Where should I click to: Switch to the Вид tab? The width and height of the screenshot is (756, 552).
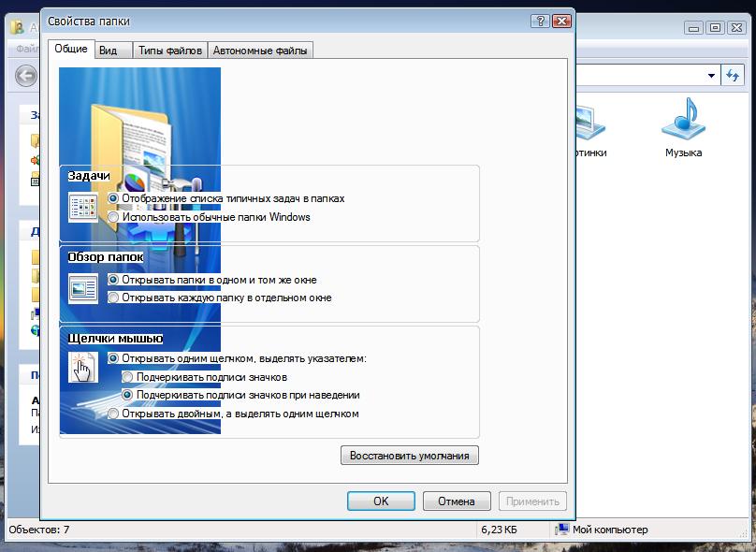click(109, 51)
